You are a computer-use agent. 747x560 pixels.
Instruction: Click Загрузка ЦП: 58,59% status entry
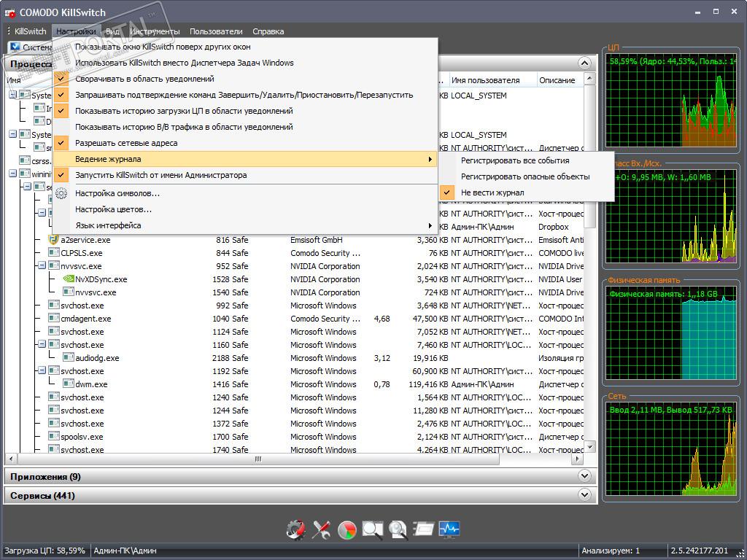click(44, 551)
